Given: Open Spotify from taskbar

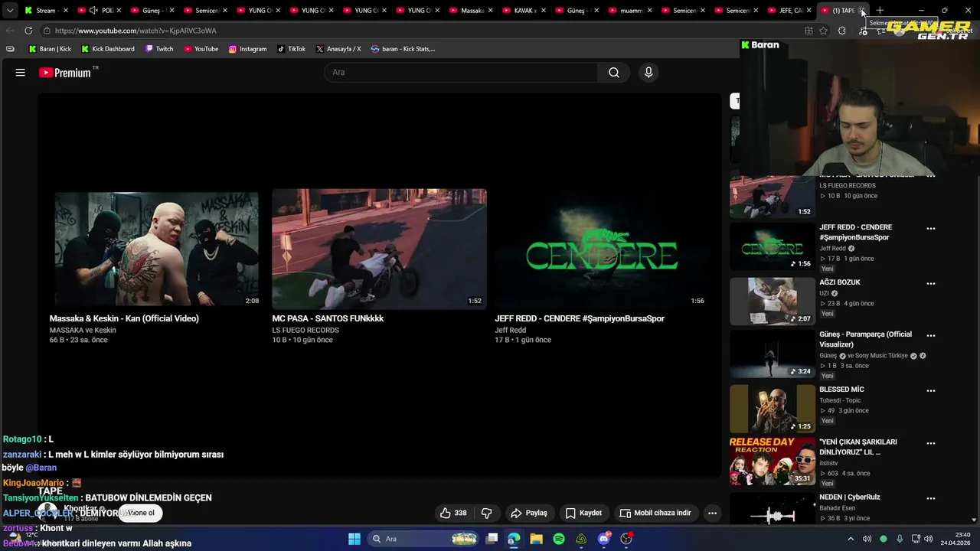Looking at the screenshot, I should click(559, 539).
